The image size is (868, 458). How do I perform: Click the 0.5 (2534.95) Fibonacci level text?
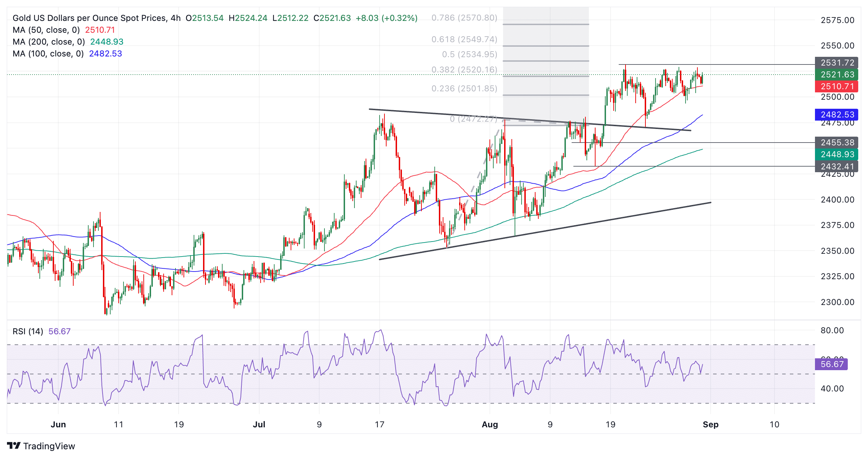(x=470, y=54)
